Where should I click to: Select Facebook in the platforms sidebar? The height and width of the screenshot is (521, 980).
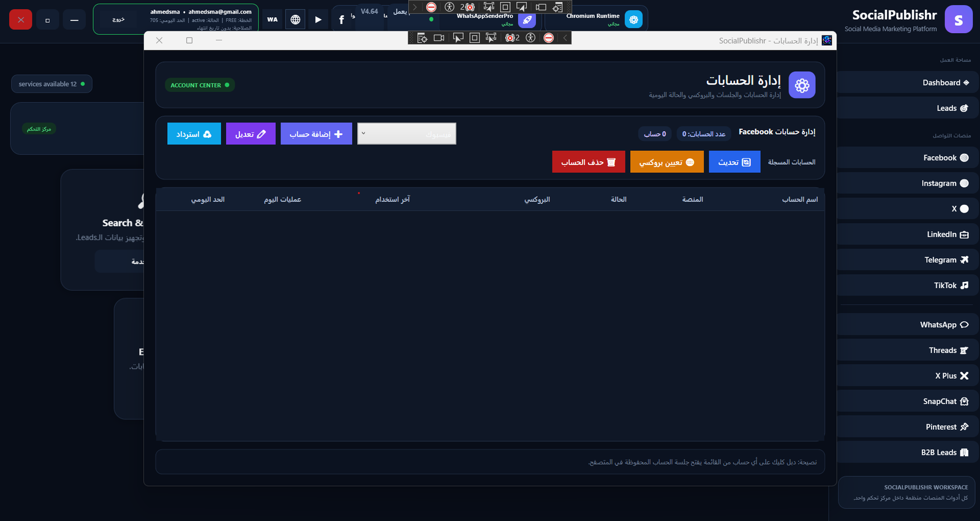pyautogui.click(x=908, y=158)
